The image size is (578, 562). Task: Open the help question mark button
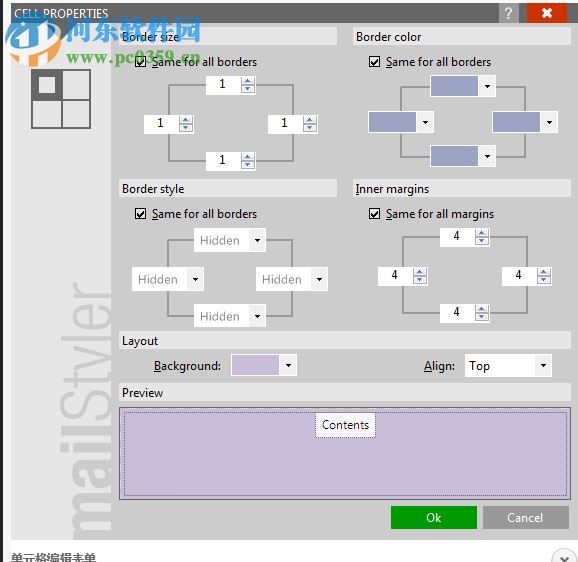pyautogui.click(x=509, y=13)
